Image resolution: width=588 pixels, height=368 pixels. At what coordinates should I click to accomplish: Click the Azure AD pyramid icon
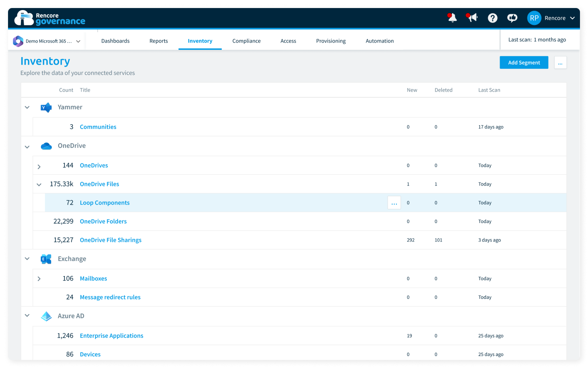tap(46, 316)
